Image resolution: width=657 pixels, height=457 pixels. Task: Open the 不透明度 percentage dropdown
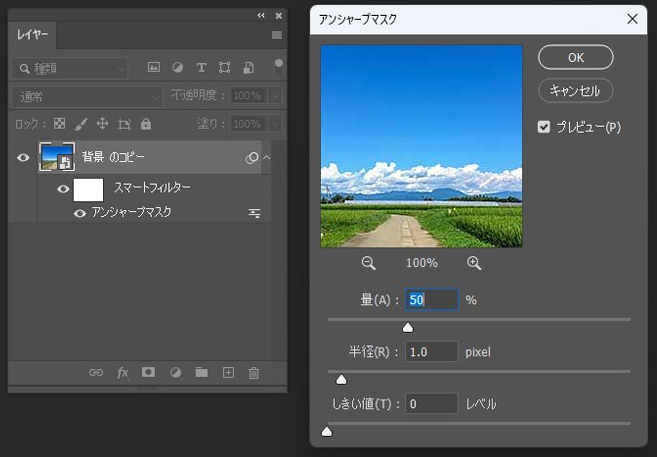[x=274, y=97]
